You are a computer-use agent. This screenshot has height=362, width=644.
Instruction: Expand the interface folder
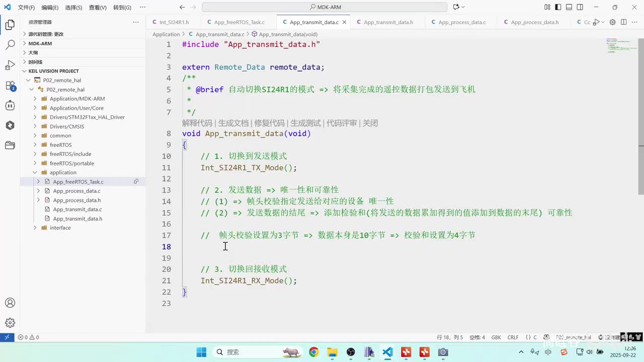pos(83,228)
